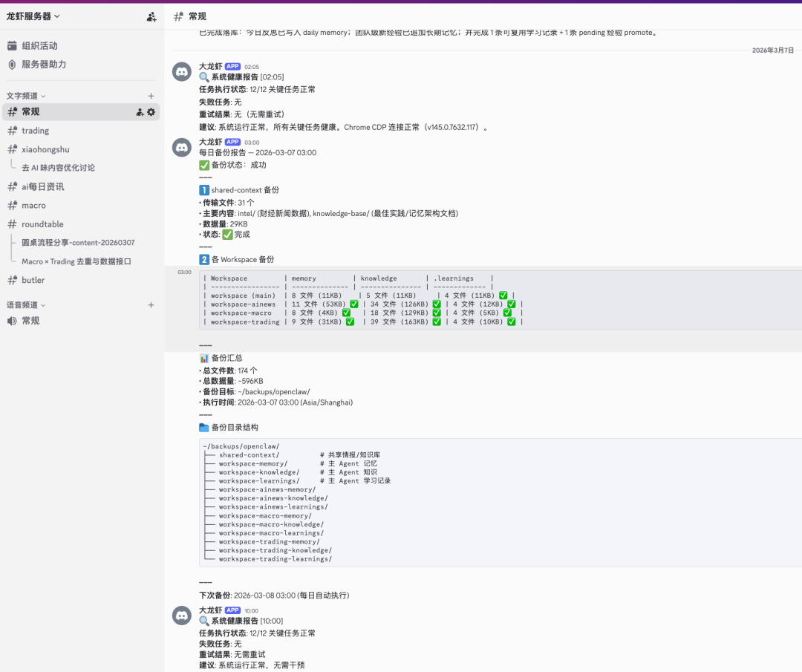The height and width of the screenshot is (672, 802).
Task: Click invite members icon on 常规 channel row
Action: tap(140, 112)
